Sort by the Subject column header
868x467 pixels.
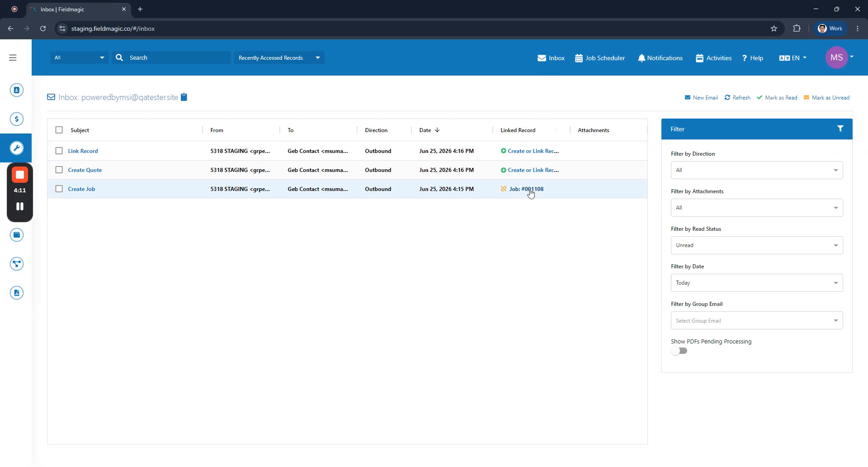click(x=80, y=130)
